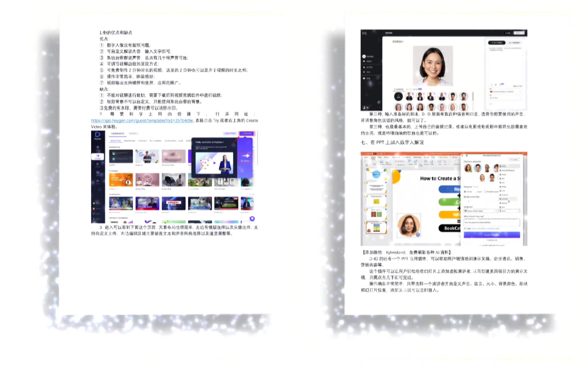
Task: Click the HeyGen logo in dark sidebar
Action: (97, 135)
